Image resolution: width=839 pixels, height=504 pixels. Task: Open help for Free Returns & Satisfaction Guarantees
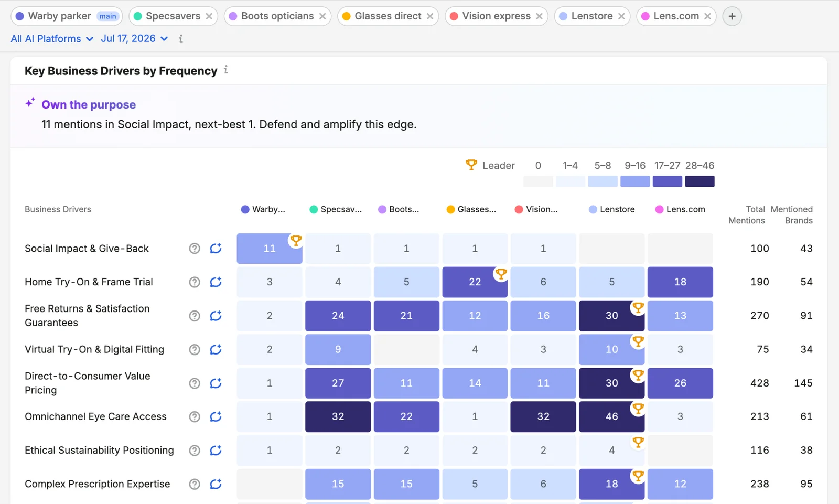click(x=195, y=316)
